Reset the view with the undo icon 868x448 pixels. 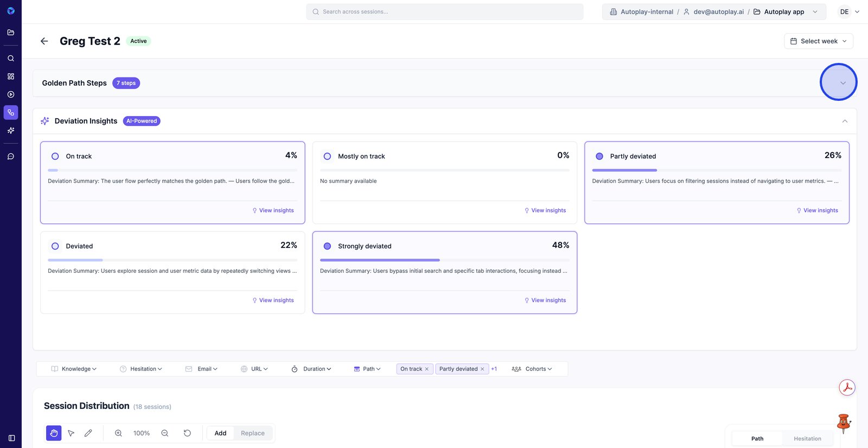187,433
